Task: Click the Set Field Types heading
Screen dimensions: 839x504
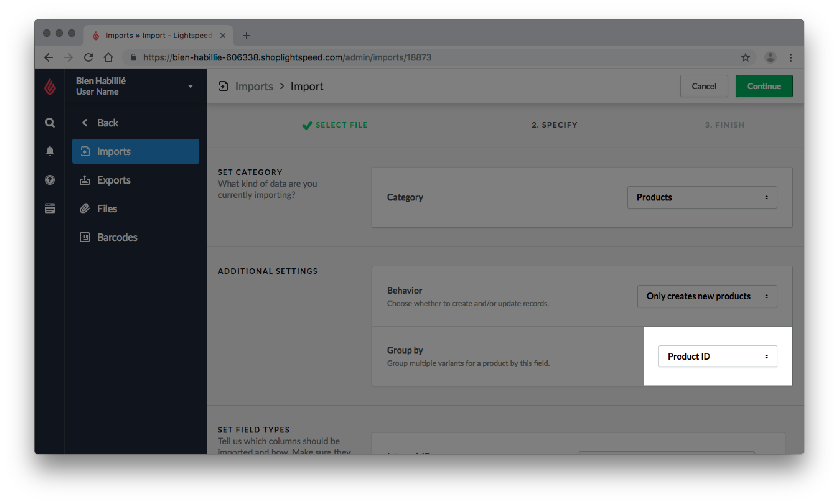Action: 254,430
